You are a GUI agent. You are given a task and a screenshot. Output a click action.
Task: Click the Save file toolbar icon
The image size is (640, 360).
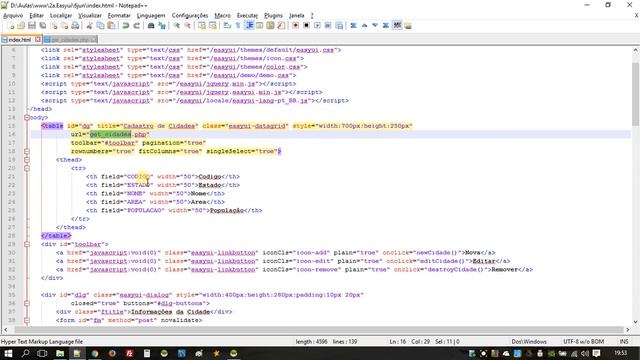click(32, 26)
